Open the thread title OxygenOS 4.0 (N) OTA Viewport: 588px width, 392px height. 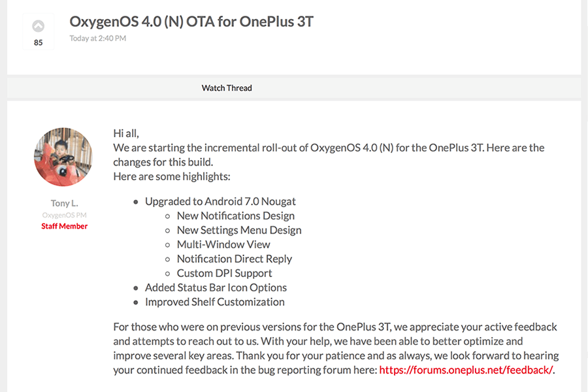pyautogui.click(x=190, y=21)
